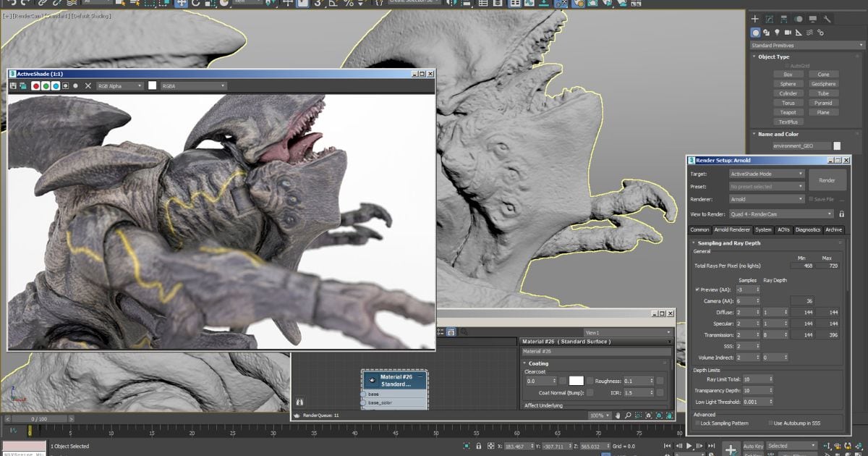Create a Box primitive

tap(788, 75)
